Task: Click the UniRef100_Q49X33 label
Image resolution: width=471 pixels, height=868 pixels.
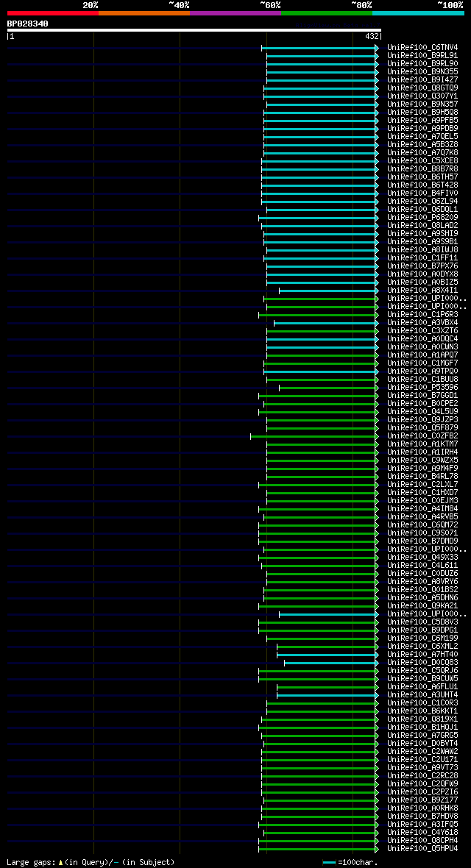Action: pyautogui.click(x=422, y=558)
